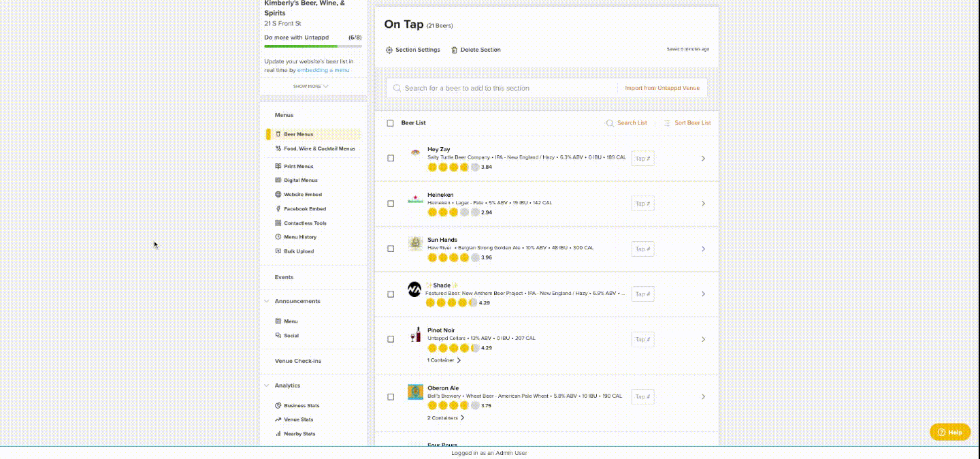Click the magnifier icon in beer search box
The width and height of the screenshot is (980, 459).
tap(397, 88)
